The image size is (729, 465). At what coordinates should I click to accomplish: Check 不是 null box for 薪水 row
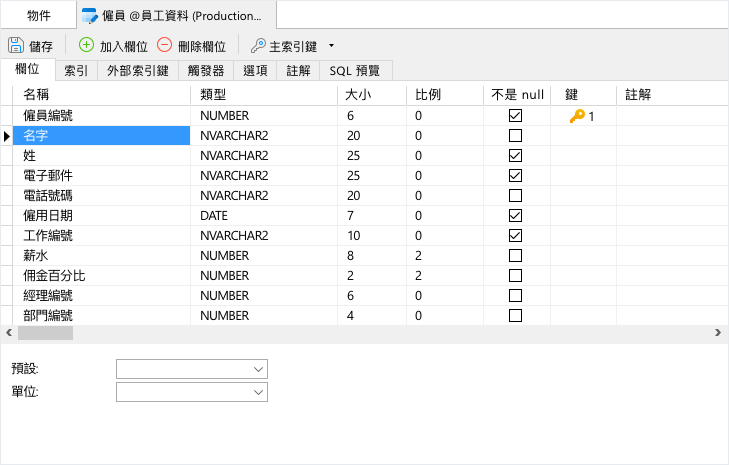[515, 255]
